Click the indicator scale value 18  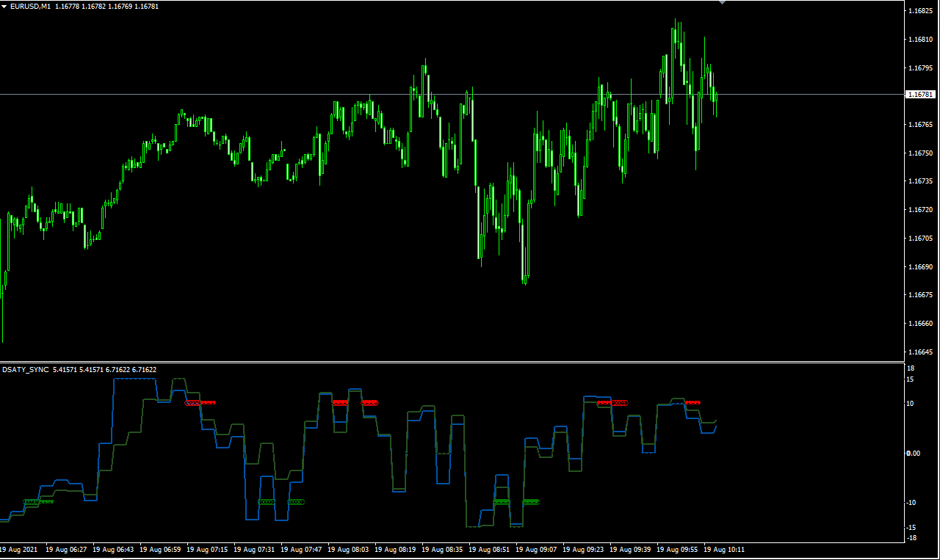(911, 368)
